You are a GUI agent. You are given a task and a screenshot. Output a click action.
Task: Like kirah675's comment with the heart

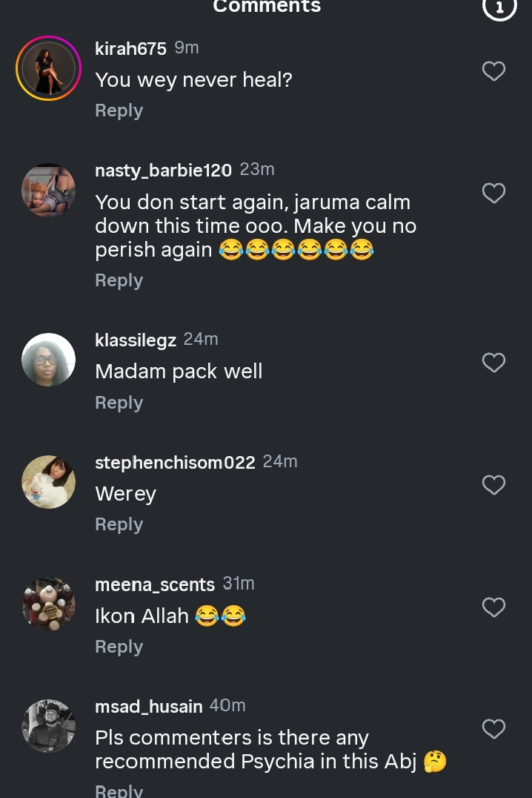(493, 71)
